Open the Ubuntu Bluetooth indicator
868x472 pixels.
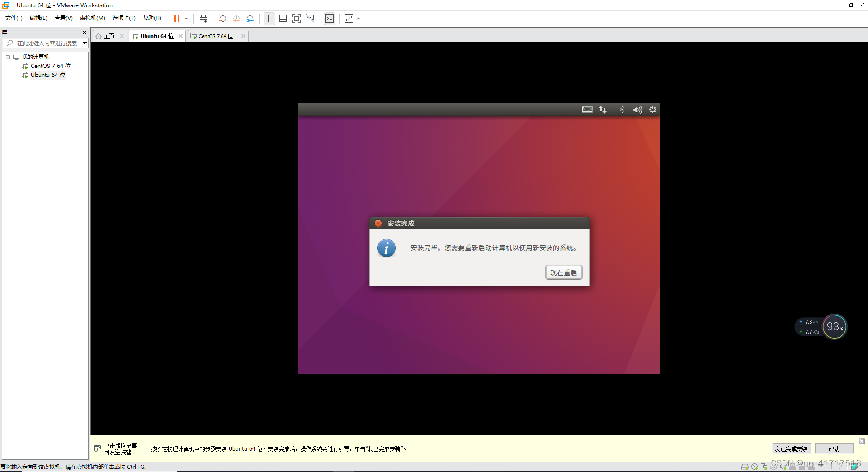pyautogui.click(x=622, y=110)
